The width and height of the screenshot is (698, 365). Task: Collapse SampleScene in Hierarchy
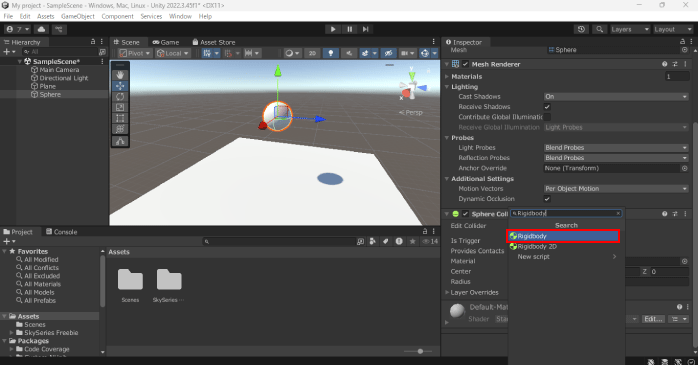[x=20, y=61]
